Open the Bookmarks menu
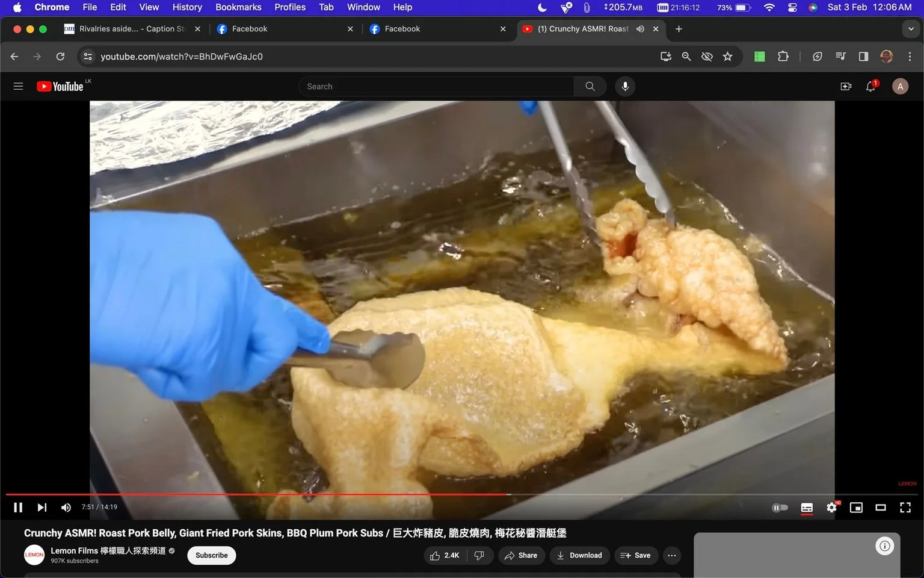The height and width of the screenshot is (578, 924). [238, 7]
